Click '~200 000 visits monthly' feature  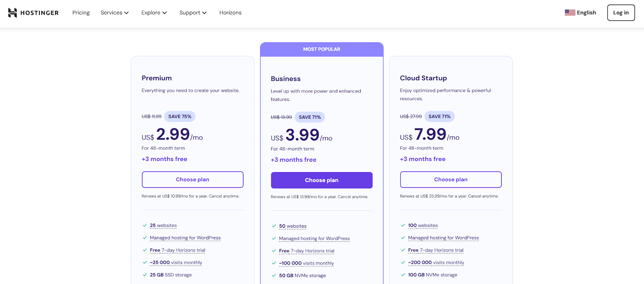(x=436, y=263)
